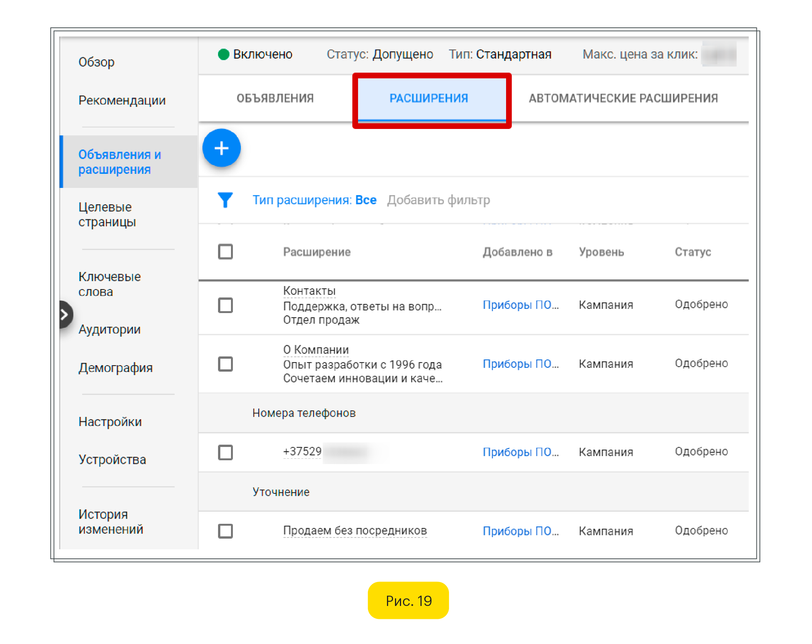Click the green Включено status dot
Screen dimensions: 812x644
pyautogui.click(x=224, y=54)
